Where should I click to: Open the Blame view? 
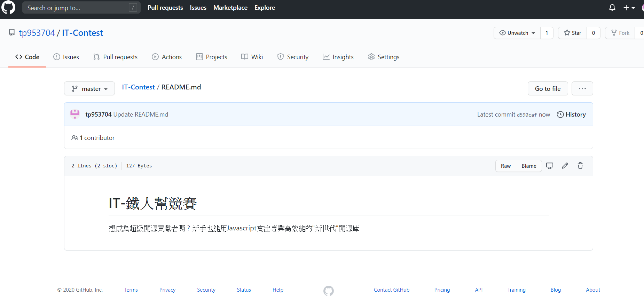coord(529,166)
